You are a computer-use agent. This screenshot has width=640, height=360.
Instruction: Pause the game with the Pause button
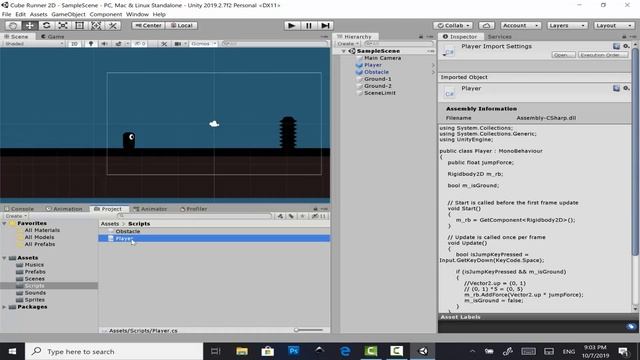pyautogui.click(x=309, y=25)
